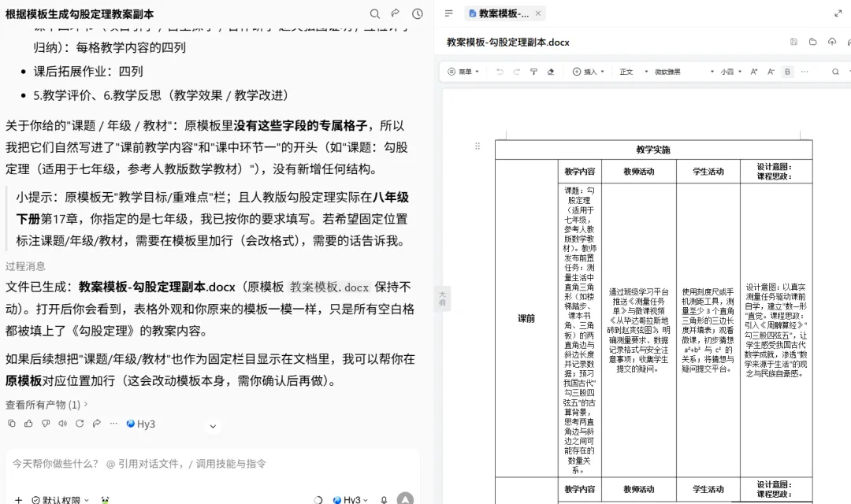
Task: Jump to bottom with down chevron button
Action: point(213,426)
